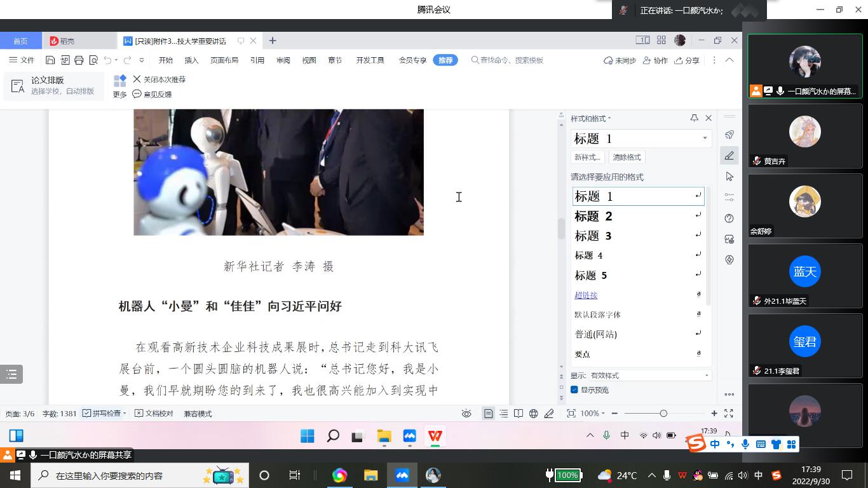Click the eye protection mode icon
Screen dimensions: 868x488
point(466,414)
